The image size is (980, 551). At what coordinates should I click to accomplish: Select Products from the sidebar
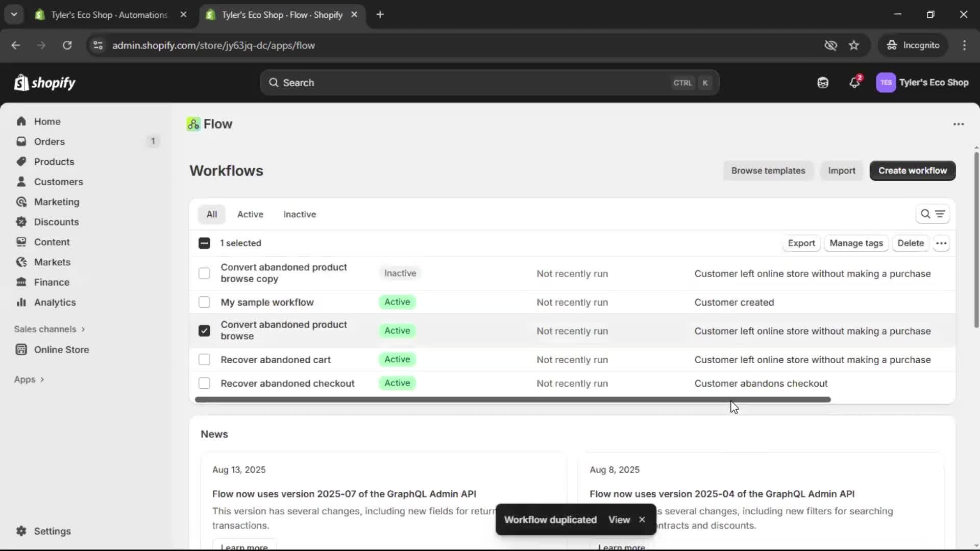54,162
